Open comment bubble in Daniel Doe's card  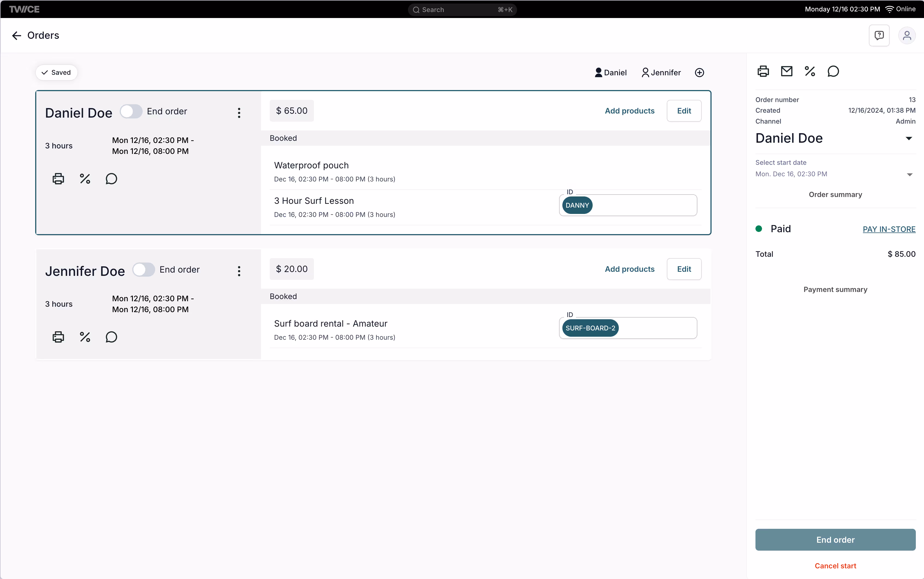(x=111, y=179)
